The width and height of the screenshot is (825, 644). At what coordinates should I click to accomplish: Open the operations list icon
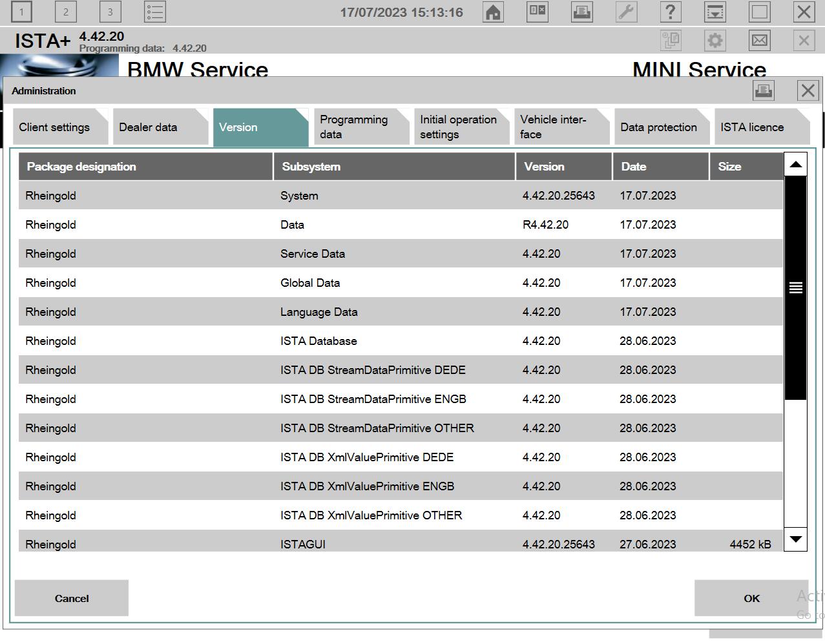coord(155,12)
